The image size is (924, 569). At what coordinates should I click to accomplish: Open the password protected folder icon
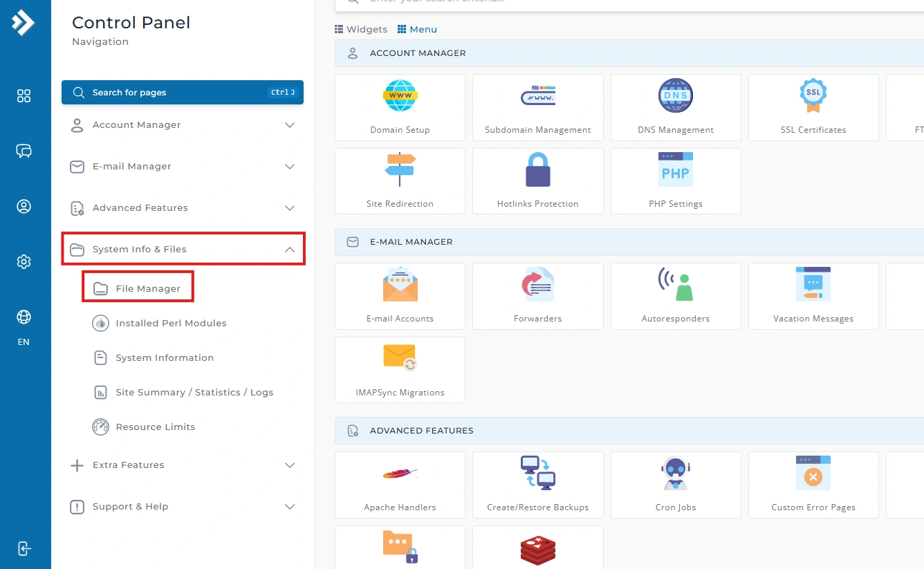(400, 547)
